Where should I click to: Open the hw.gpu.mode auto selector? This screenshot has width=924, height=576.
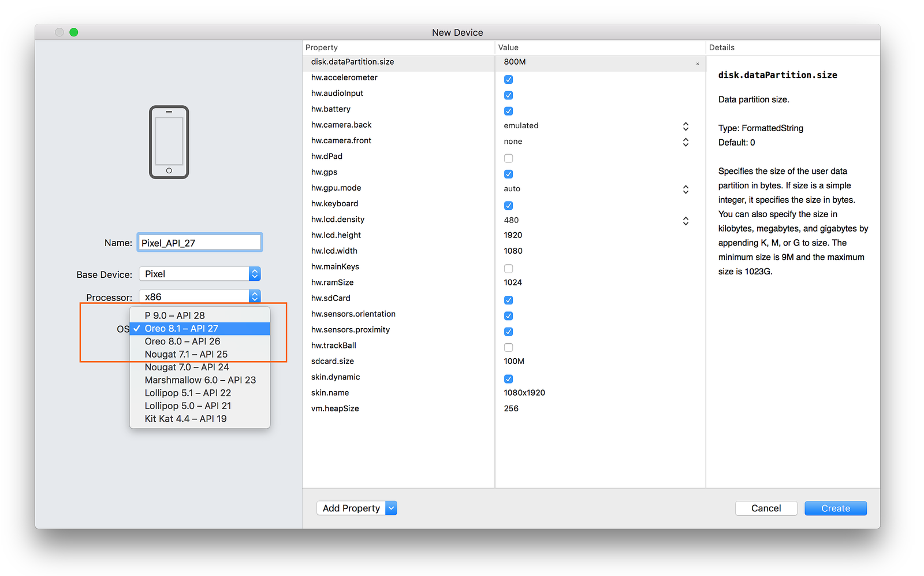(x=685, y=189)
